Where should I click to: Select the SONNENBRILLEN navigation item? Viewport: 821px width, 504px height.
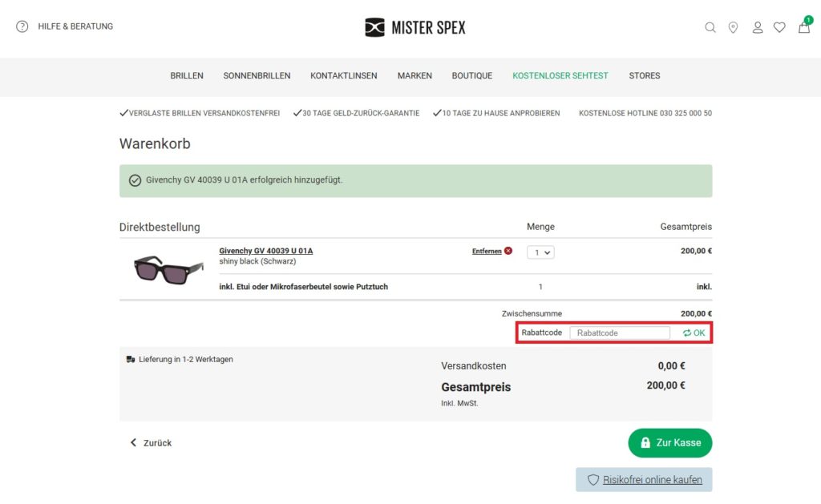coord(257,75)
